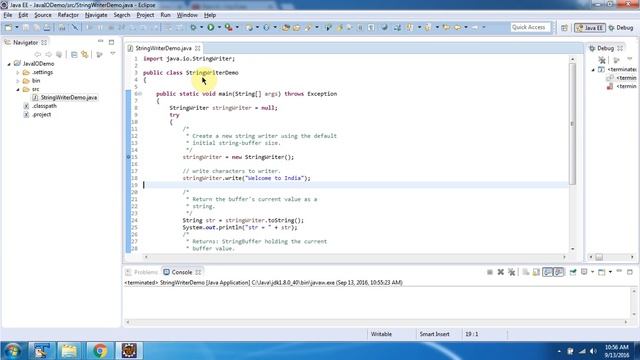Image resolution: width=640 pixels, height=360 pixels.
Task: Select the Console tab
Action: (182, 272)
